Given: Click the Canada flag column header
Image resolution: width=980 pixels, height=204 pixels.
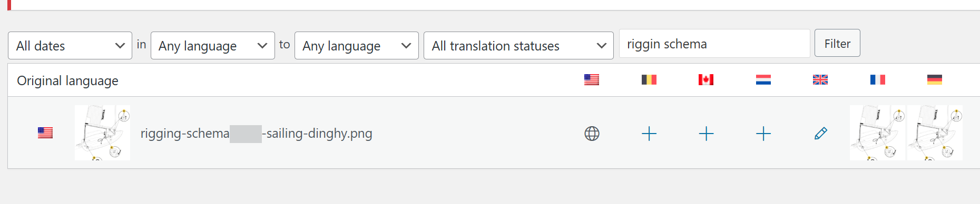Looking at the screenshot, I should (706, 79).
